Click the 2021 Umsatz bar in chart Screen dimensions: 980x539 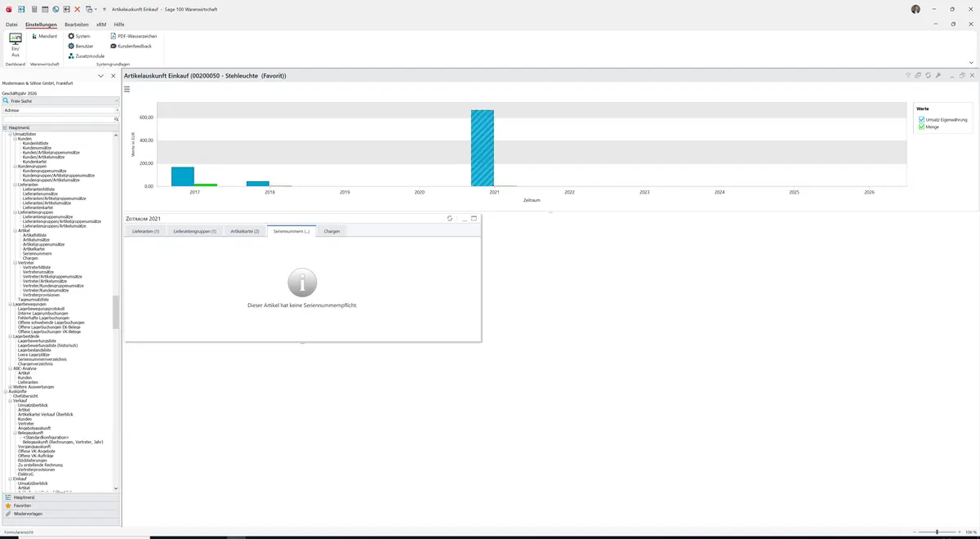click(x=482, y=148)
